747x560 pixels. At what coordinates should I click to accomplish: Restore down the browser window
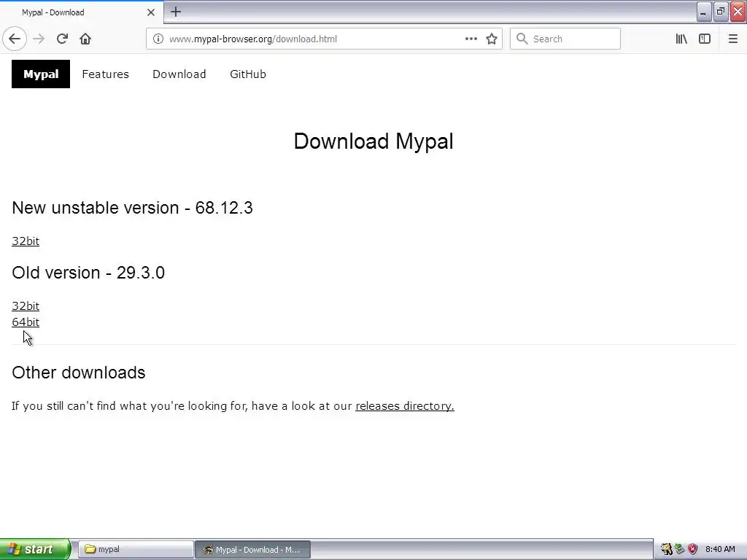[721, 12]
